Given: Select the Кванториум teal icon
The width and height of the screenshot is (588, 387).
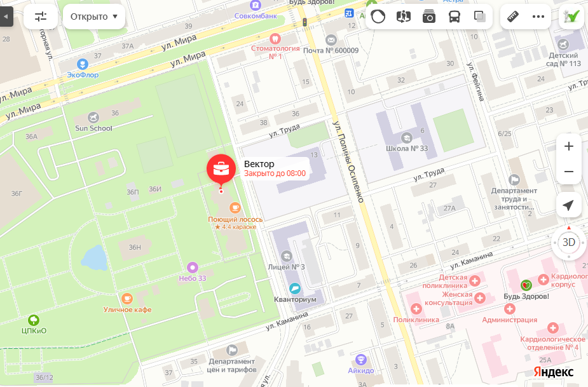Looking at the screenshot, I should [295, 289].
